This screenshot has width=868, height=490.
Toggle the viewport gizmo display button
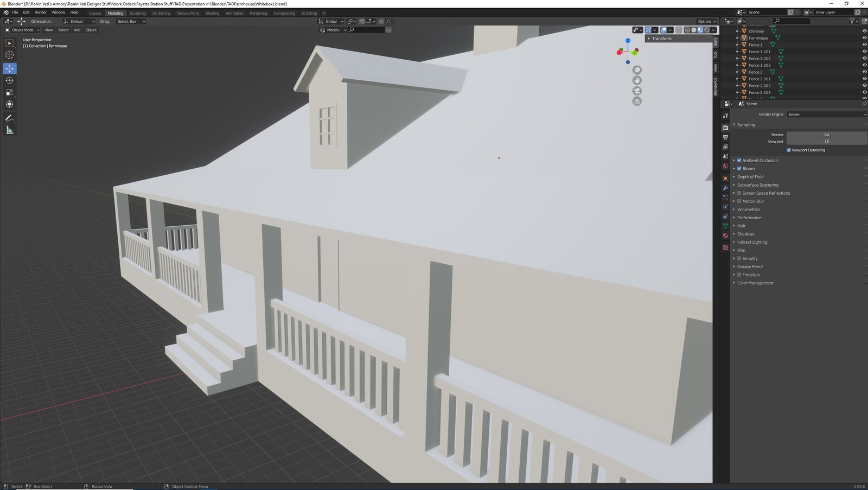648,30
